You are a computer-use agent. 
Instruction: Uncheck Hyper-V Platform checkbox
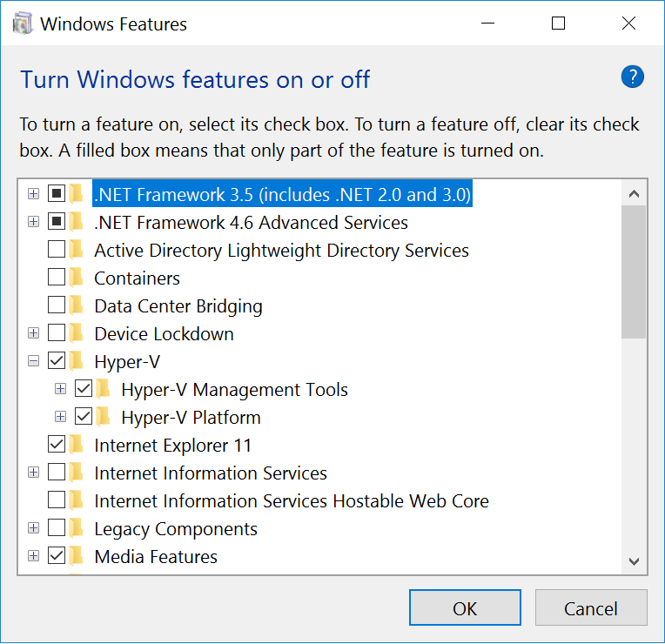click(x=84, y=417)
